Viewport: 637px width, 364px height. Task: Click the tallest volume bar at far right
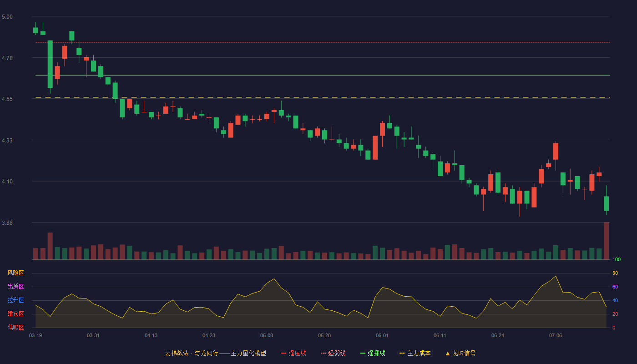606,241
